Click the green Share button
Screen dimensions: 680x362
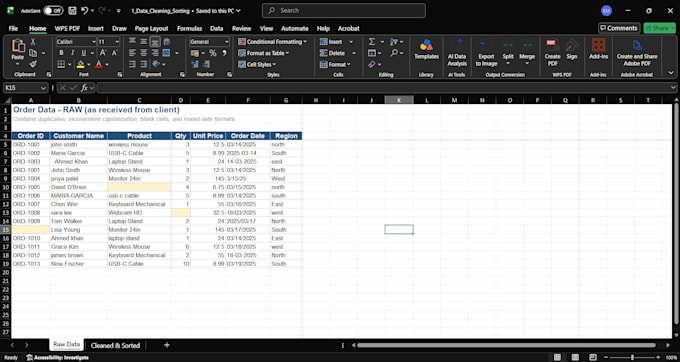point(659,28)
